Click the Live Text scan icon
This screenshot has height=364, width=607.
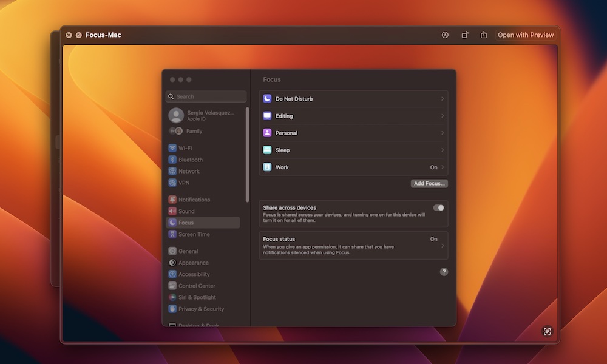[547, 331]
